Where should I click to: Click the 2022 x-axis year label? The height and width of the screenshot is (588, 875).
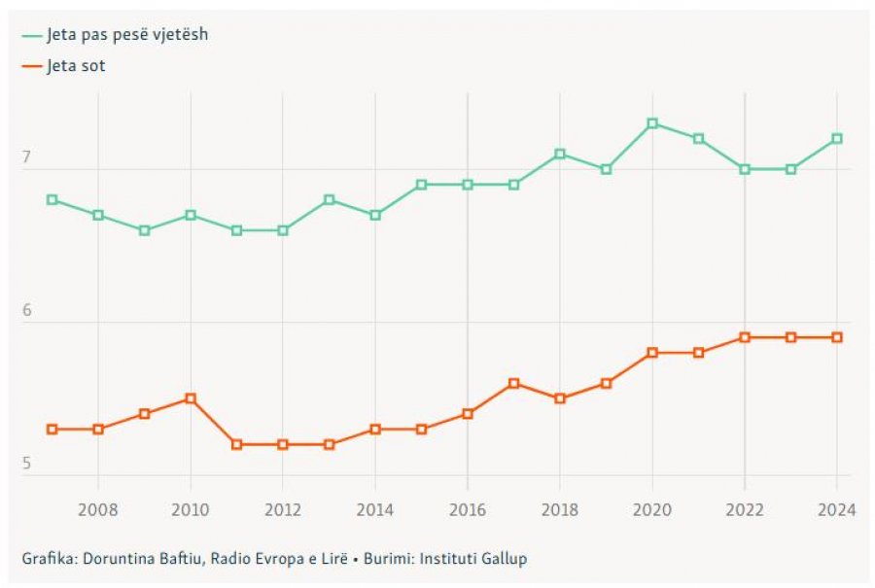click(745, 509)
